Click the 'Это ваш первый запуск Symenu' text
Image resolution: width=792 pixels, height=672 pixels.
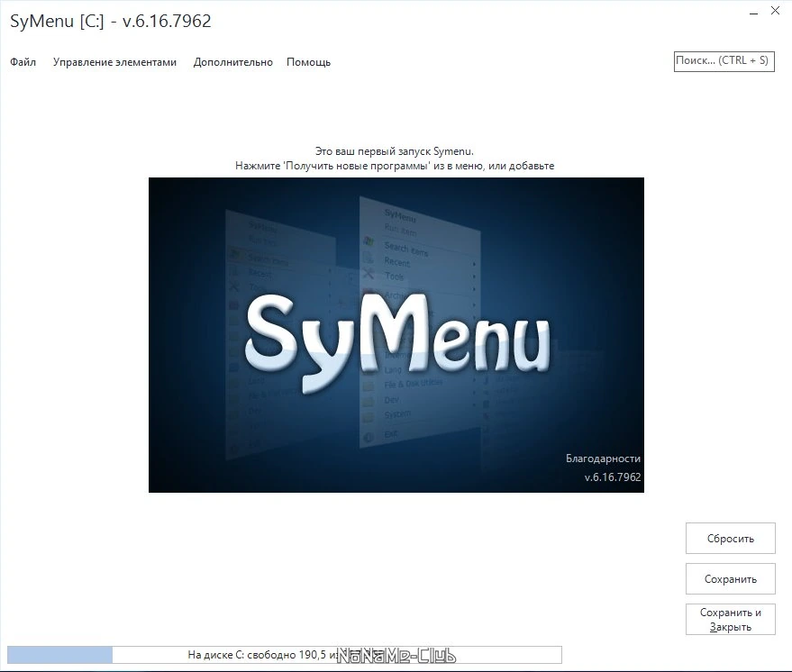click(395, 151)
